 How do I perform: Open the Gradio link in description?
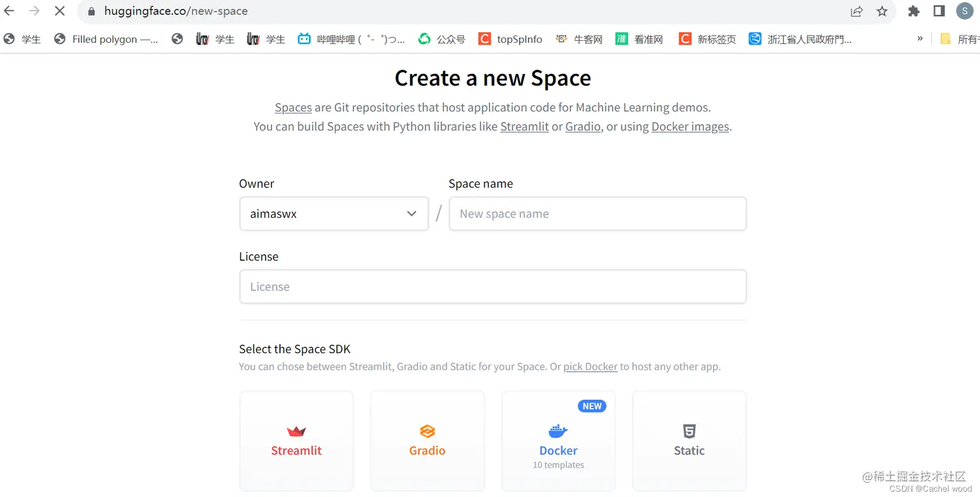pyautogui.click(x=583, y=126)
